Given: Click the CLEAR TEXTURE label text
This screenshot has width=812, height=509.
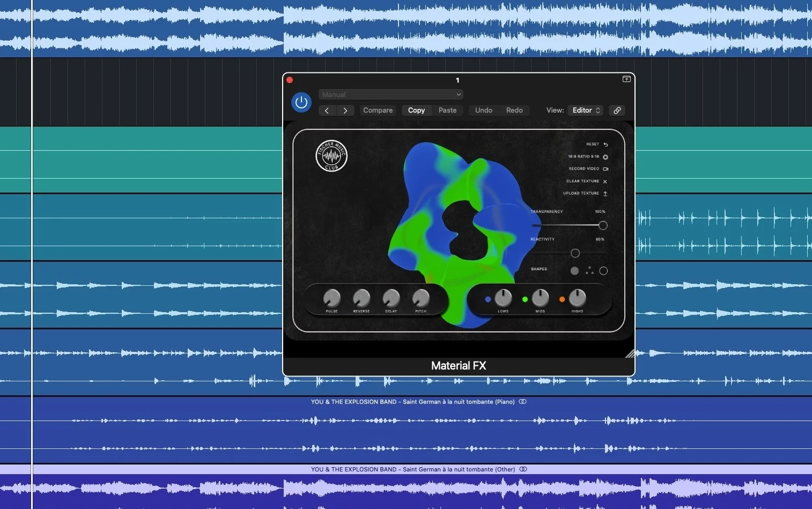Looking at the screenshot, I should point(582,181).
